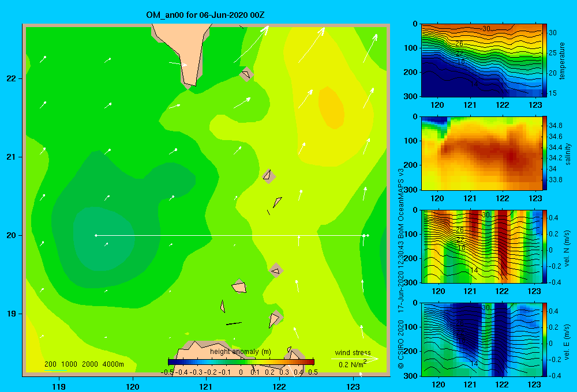Click the vertical 'temperature' colorbar label

pyautogui.click(x=562, y=61)
